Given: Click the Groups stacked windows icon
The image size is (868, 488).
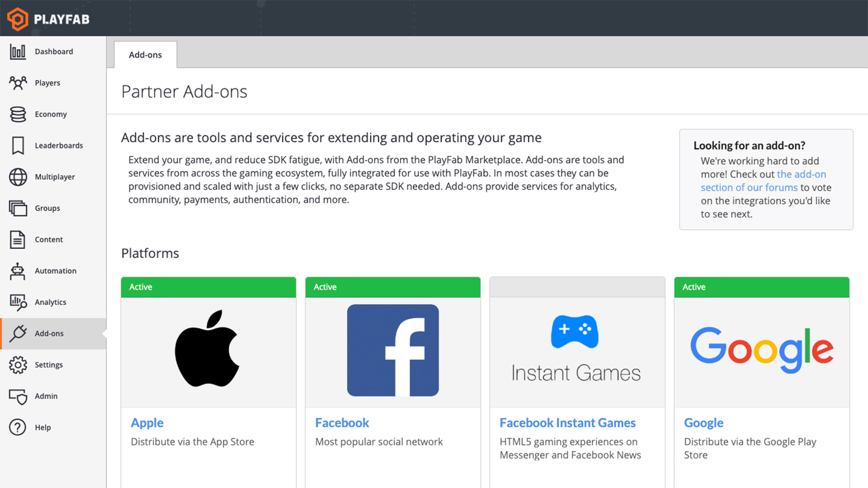Looking at the screenshot, I should point(18,208).
